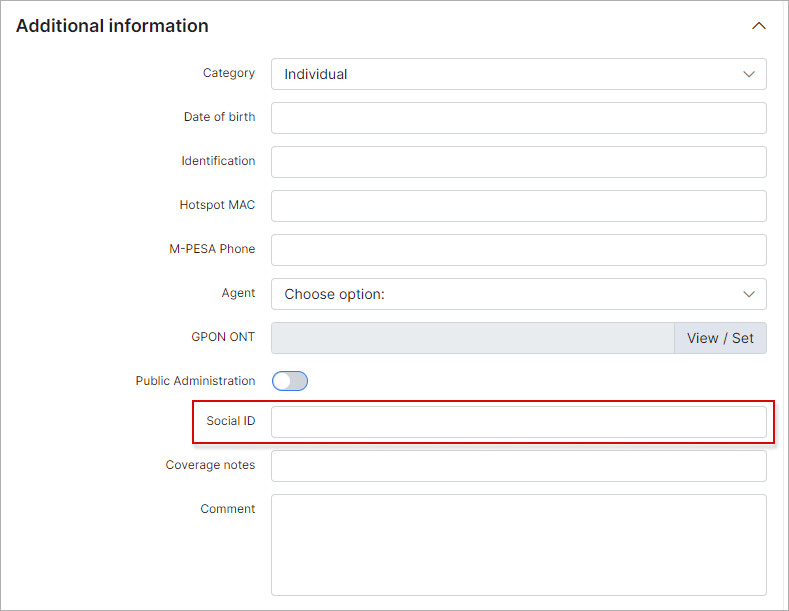This screenshot has width=789, height=611.
Task: Click the Public Administration label text
Action: [195, 381]
